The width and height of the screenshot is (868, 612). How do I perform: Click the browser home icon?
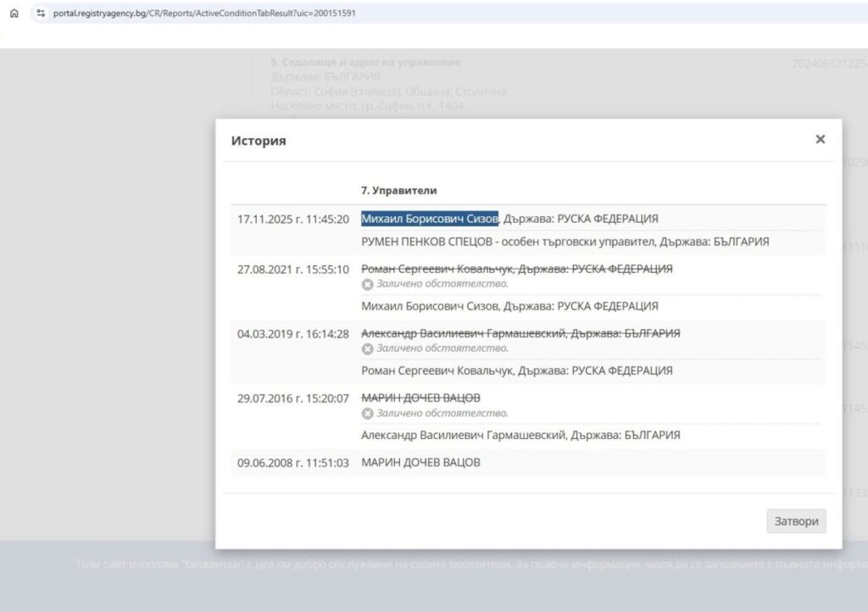pos(14,14)
